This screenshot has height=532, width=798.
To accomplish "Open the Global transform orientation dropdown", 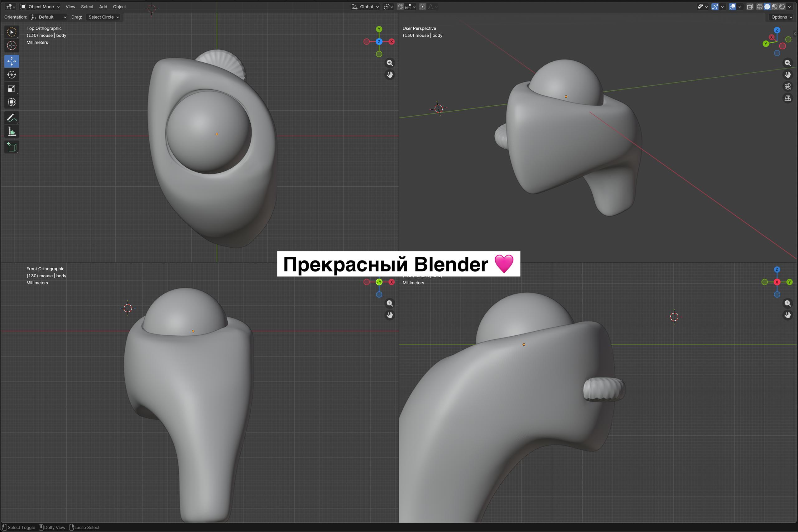I will [365, 7].
